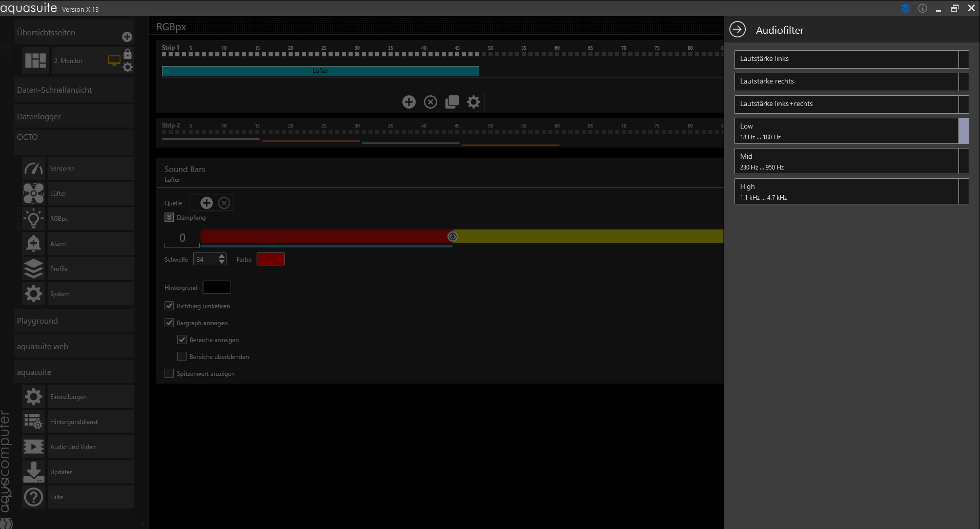This screenshot has width=980, height=529.
Task: Open the Hintergrunddienst page
Action: pos(78,422)
